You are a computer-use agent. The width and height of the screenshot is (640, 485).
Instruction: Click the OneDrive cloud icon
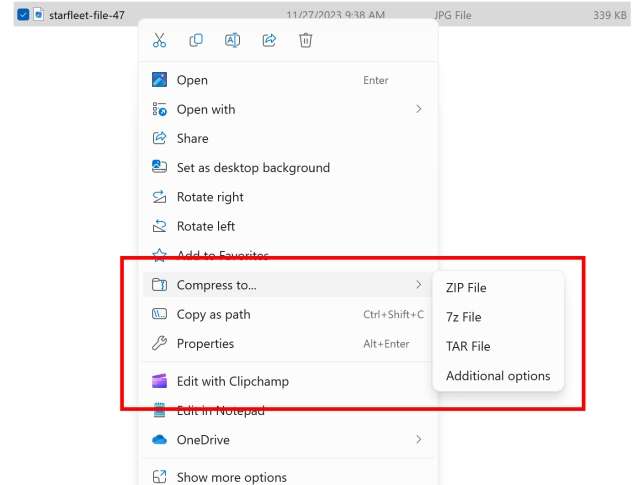pos(159,439)
